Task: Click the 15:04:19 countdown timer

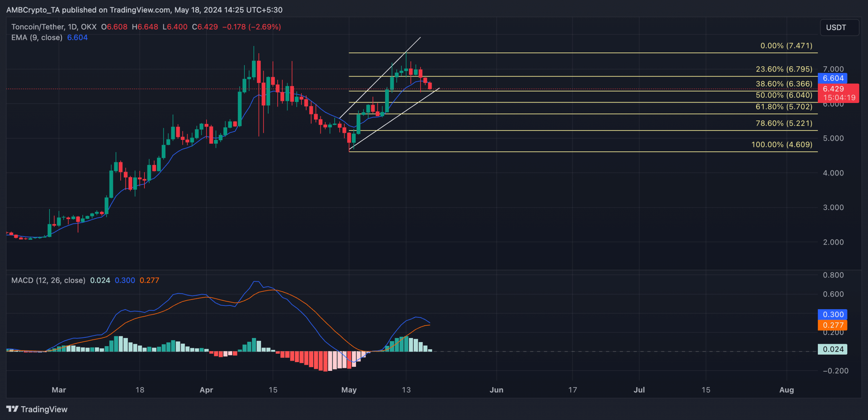Action: (x=839, y=98)
